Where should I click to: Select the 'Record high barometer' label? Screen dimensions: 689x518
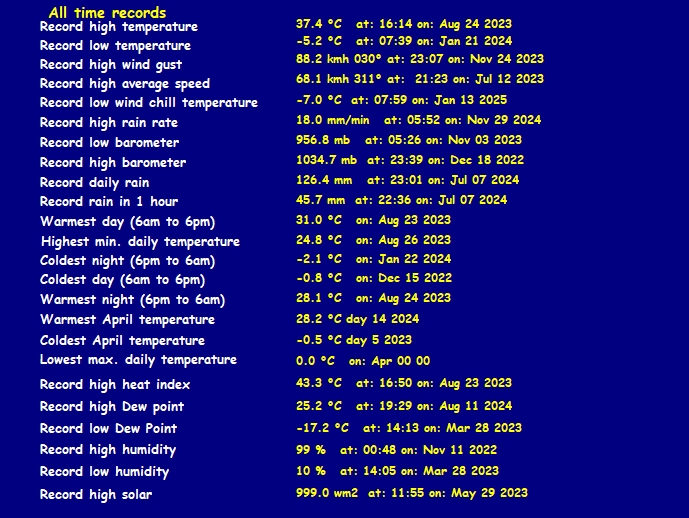[113, 163]
